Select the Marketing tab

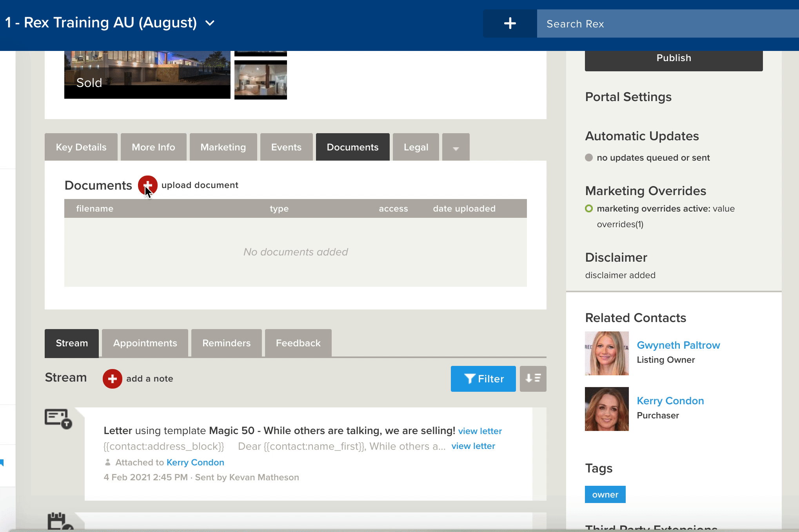pyautogui.click(x=223, y=147)
